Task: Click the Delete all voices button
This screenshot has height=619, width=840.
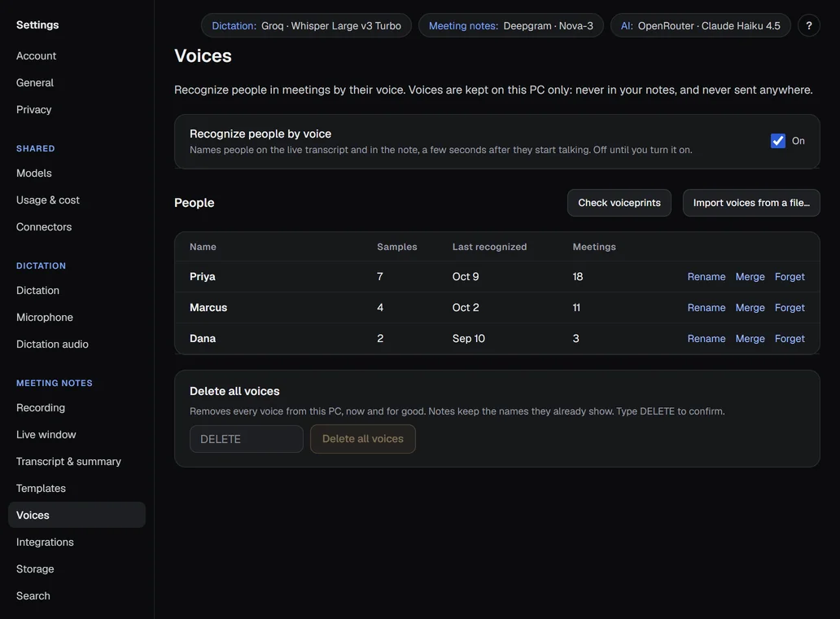Action: (x=363, y=439)
